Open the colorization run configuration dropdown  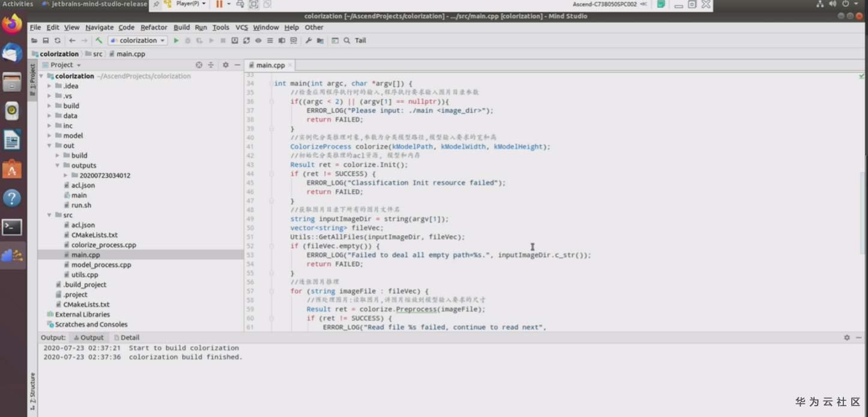click(x=138, y=41)
